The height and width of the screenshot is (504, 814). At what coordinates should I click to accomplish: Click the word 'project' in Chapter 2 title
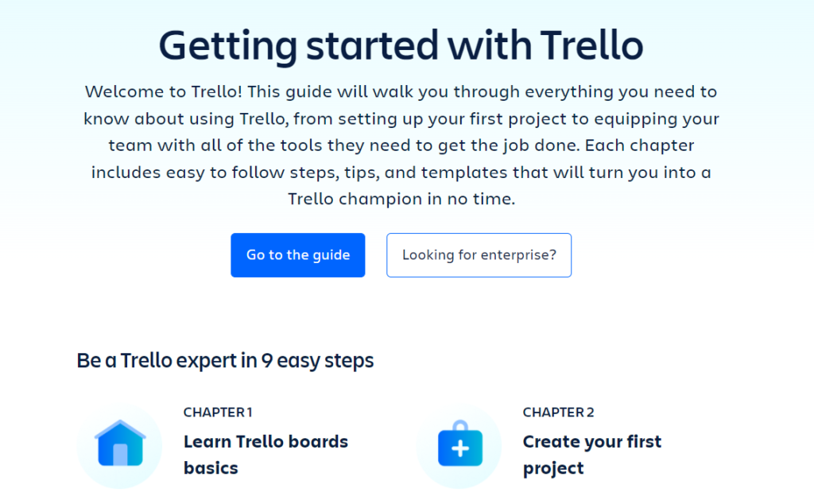pos(553,469)
